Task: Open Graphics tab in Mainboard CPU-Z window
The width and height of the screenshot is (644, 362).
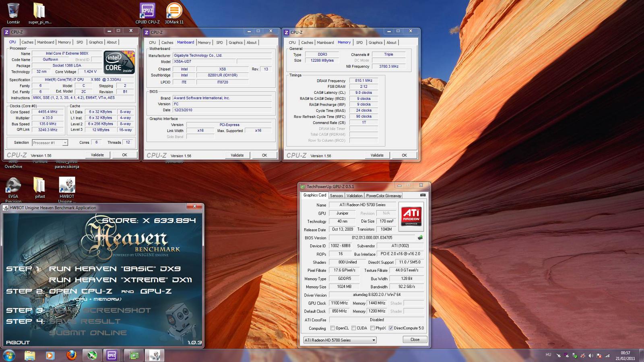Action: tap(235, 43)
